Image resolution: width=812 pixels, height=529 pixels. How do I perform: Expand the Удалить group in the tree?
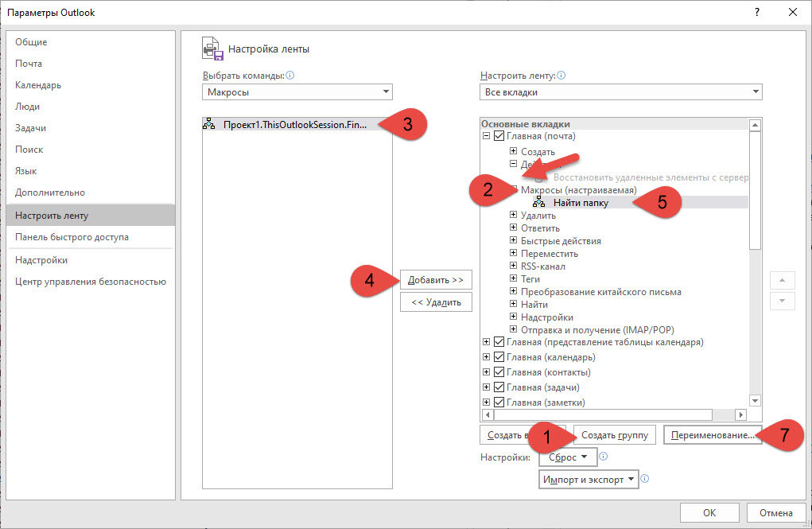click(x=513, y=215)
